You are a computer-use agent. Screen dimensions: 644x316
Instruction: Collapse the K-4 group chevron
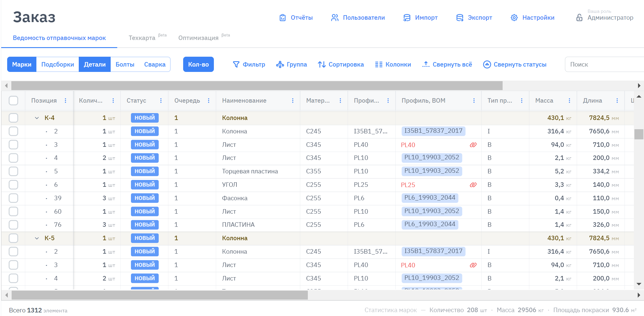tap(37, 118)
